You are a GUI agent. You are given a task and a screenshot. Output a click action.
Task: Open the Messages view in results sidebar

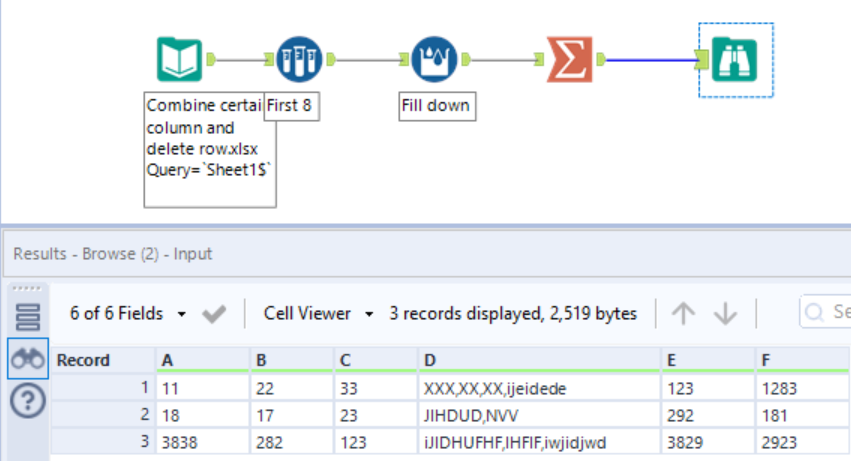point(28,315)
